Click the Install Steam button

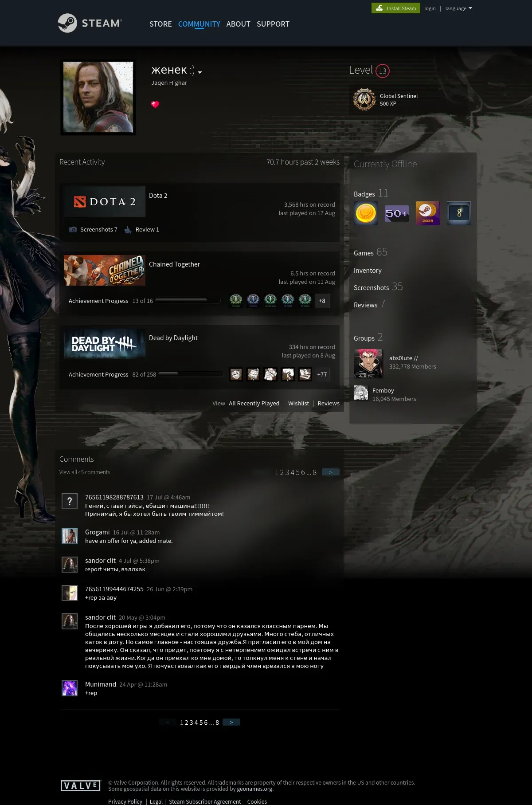tap(396, 8)
